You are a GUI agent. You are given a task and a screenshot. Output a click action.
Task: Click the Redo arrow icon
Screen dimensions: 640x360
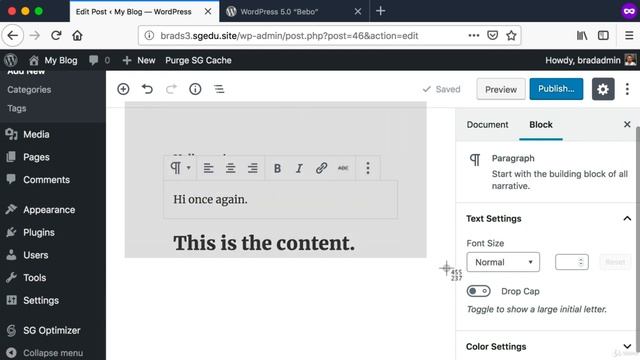pyautogui.click(x=171, y=89)
